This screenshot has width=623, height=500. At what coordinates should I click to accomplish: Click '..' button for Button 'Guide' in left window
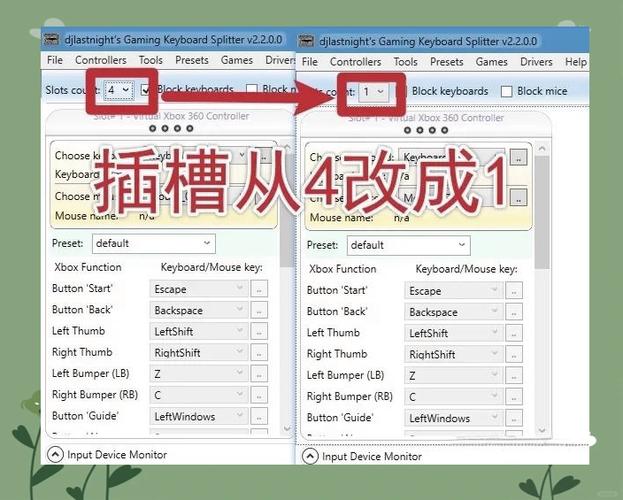point(259,417)
